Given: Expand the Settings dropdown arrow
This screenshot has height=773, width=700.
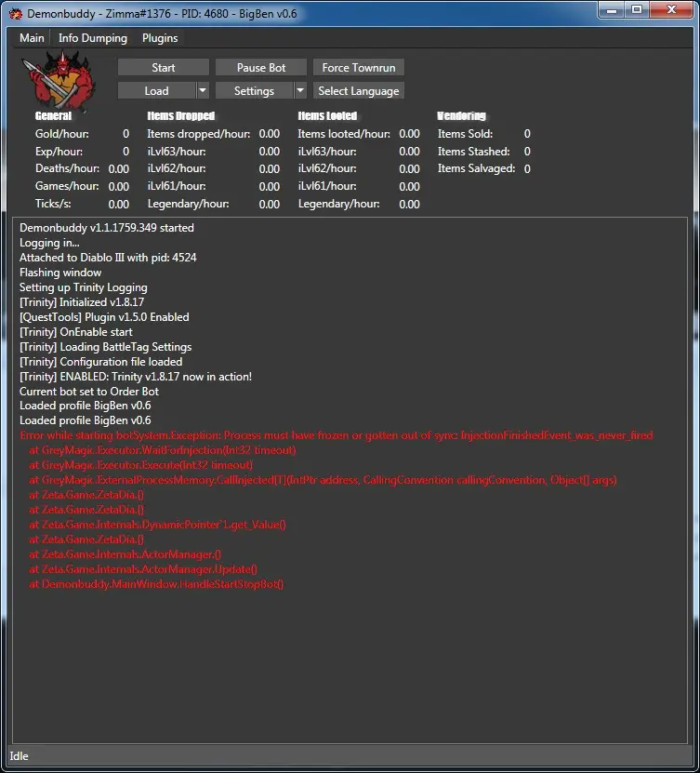Looking at the screenshot, I should pyautogui.click(x=300, y=91).
